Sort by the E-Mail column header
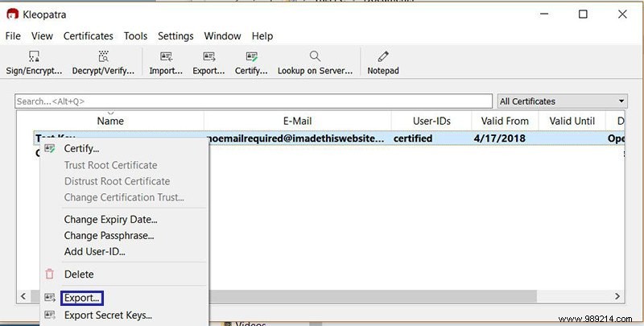644x326 pixels. (297, 121)
